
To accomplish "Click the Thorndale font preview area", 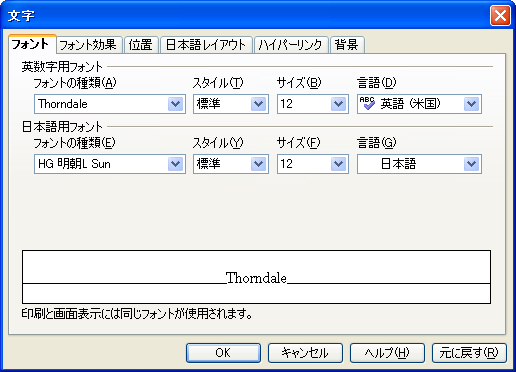I will click(x=256, y=277).
